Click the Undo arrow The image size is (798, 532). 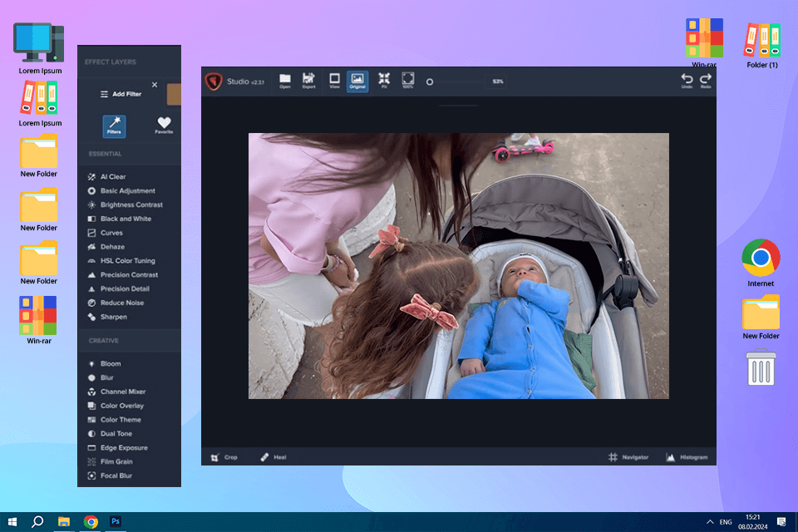[687, 81]
